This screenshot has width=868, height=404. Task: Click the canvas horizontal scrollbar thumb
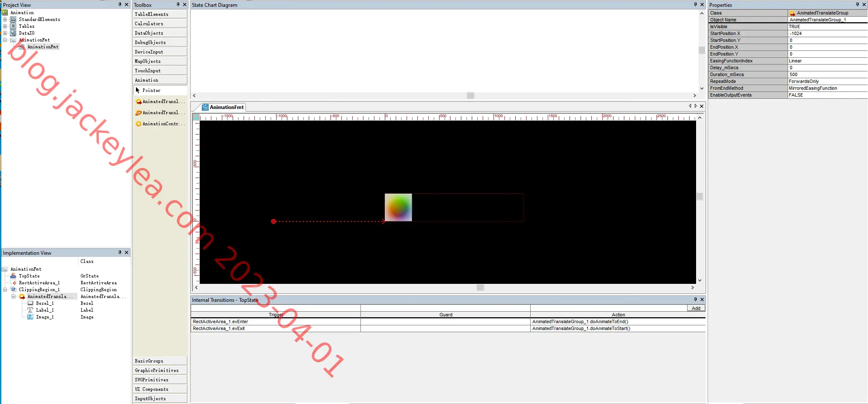pyautogui.click(x=480, y=288)
